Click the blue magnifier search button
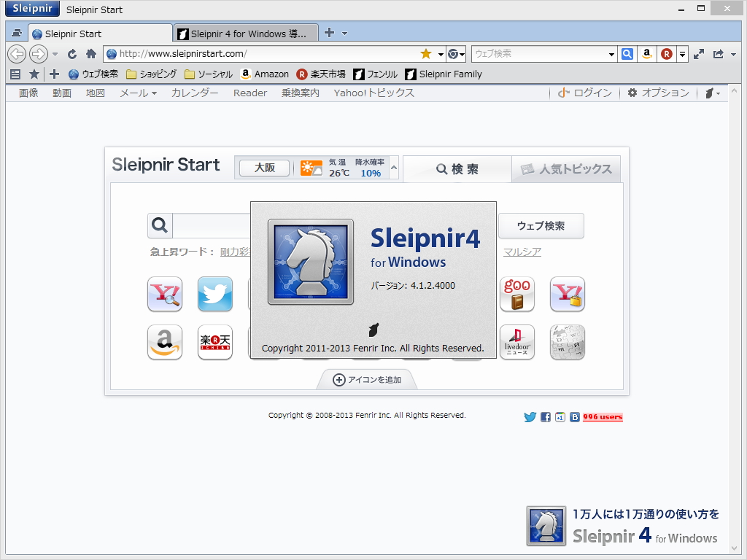The width and height of the screenshot is (747, 560). point(627,53)
